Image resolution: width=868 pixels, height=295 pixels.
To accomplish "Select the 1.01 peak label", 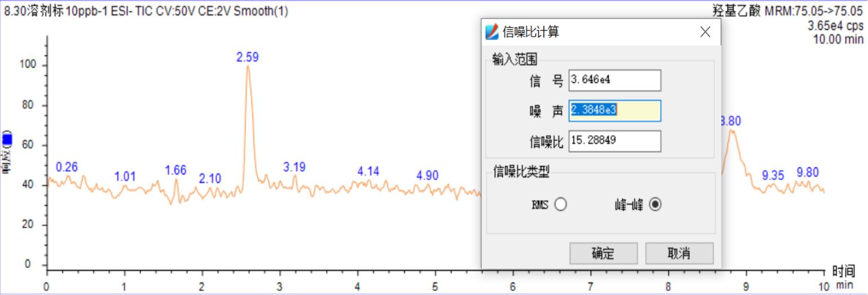I will (x=125, y=177).
